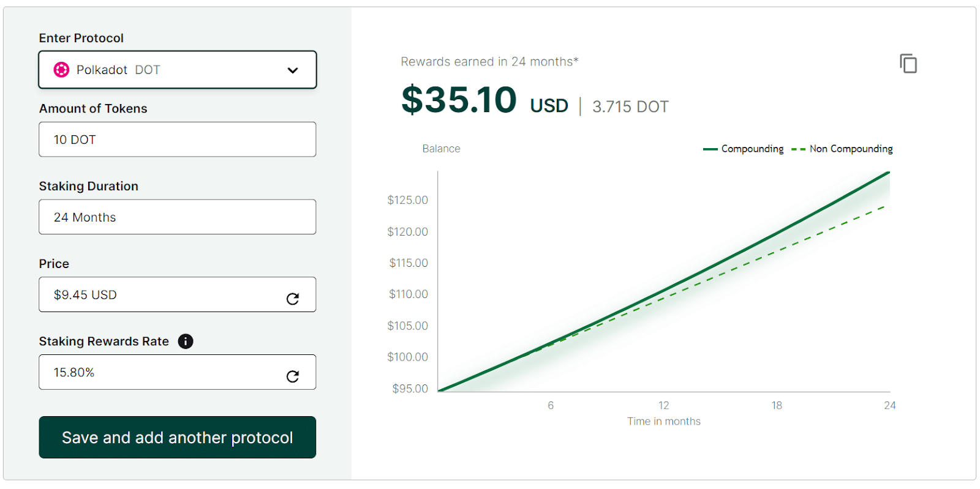Expand the Enter Protocol dropdown chevron
980x489 pixels.
pos(293,70)
